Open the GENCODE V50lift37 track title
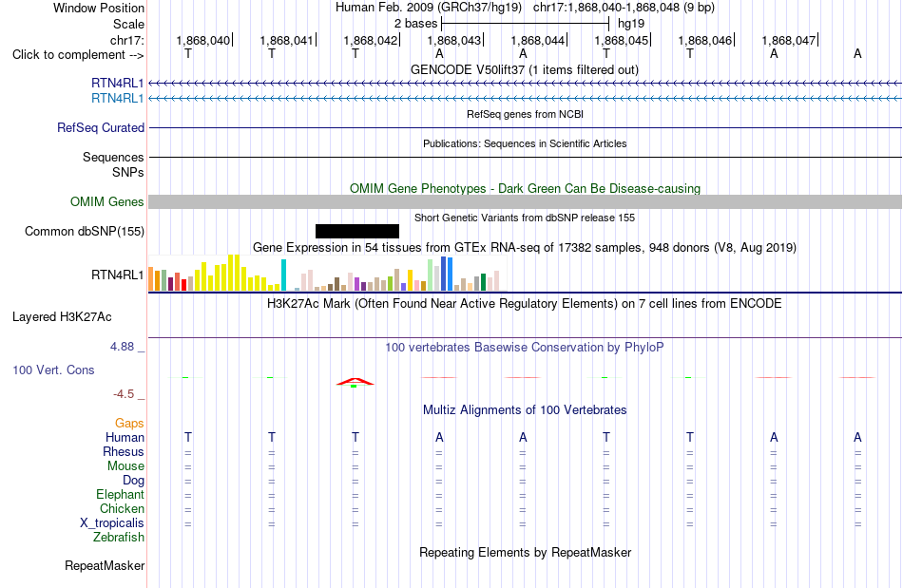 click(525, 69)
